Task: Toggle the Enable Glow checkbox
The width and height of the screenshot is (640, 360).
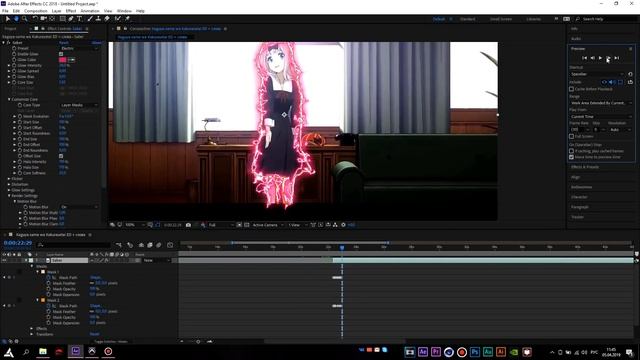Action: (x=61, y=54)
